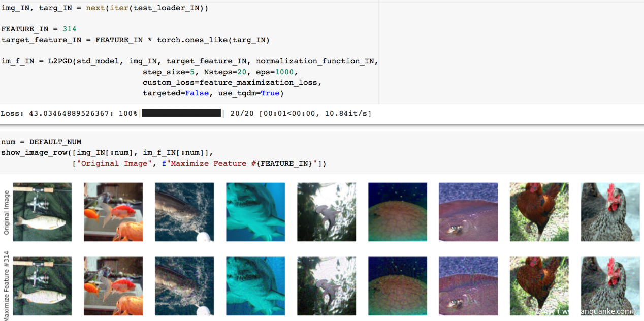Click the original dome-shaped ray image
This screenshot has height=321, width=644.
pyautogui.click(x=398, y=212)
